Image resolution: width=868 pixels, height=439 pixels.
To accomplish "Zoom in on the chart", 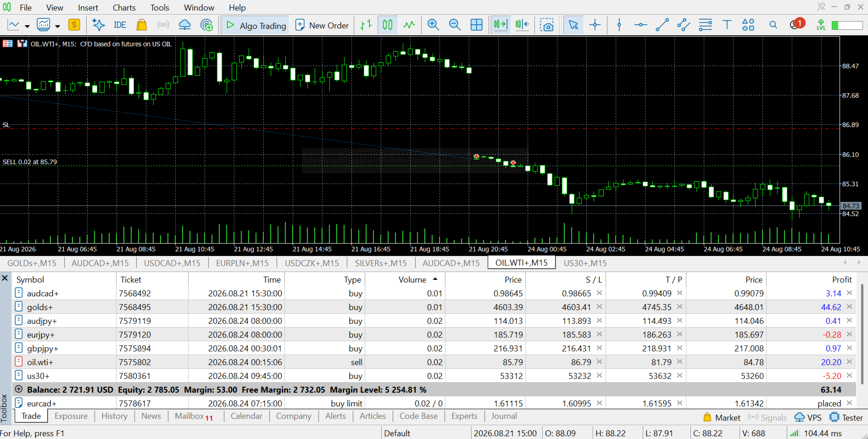I will pyautogui.click(x=433, y=25).
